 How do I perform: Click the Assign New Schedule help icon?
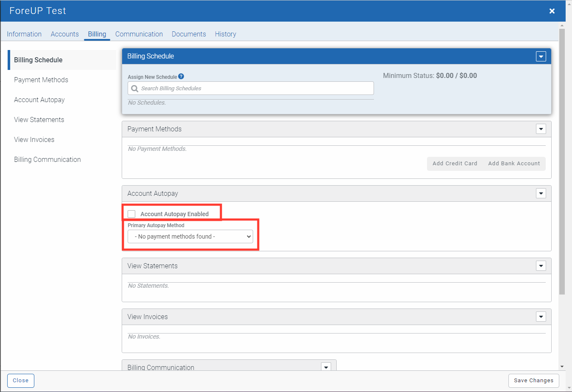click(x=181, y=77)
